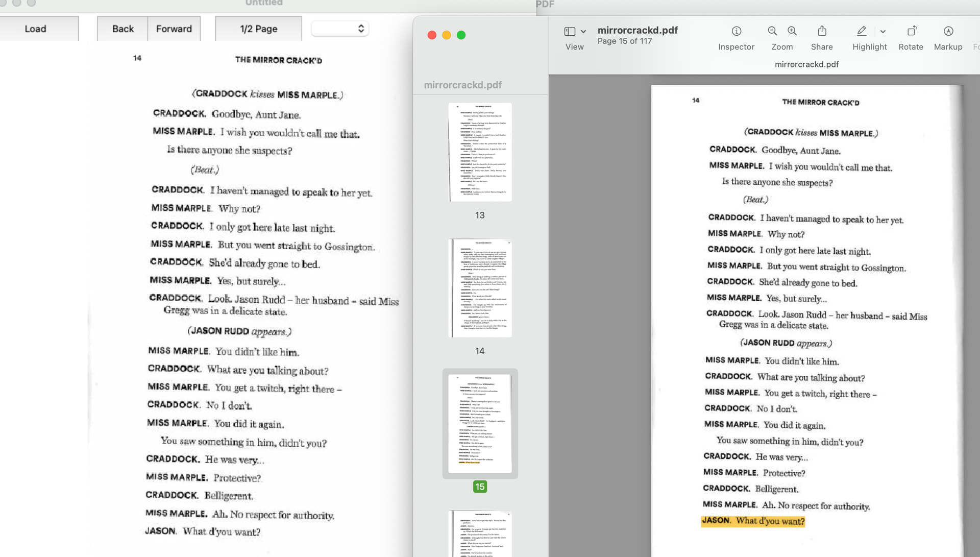This screenshot has width=980, height=557.
Task: Open the Inspector info icon
Action: tap(736, 31)
